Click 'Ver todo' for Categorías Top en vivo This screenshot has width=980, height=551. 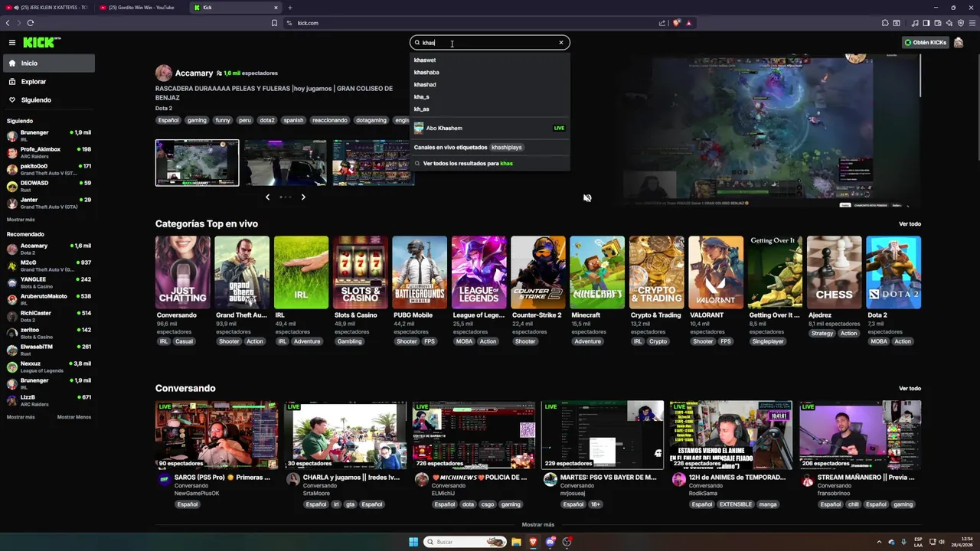910,224
